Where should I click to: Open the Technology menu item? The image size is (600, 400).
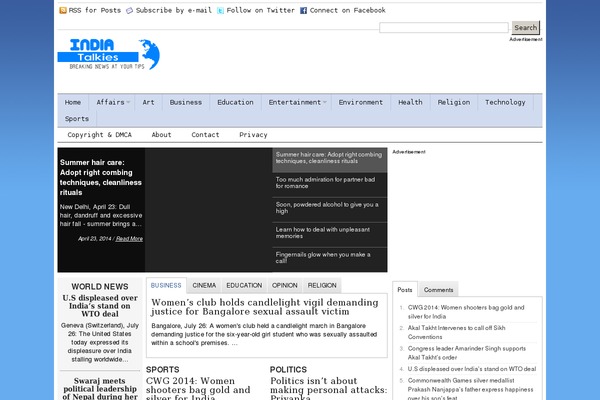click(505, 102)
